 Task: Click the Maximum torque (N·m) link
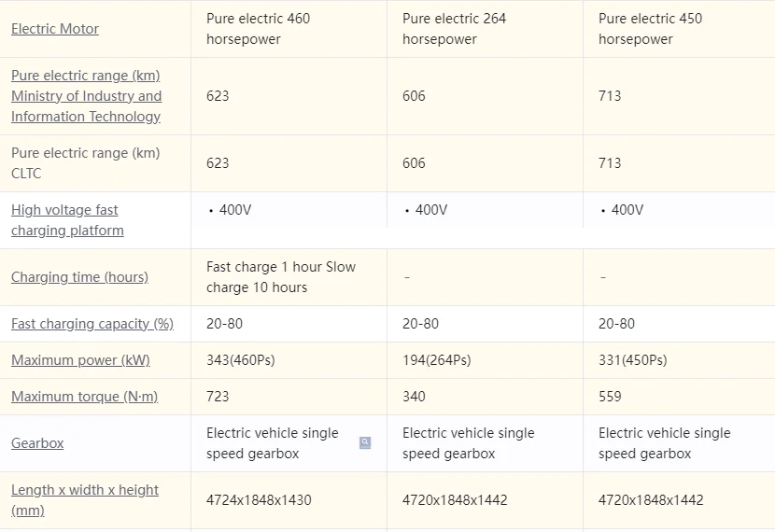pos(84,397)
